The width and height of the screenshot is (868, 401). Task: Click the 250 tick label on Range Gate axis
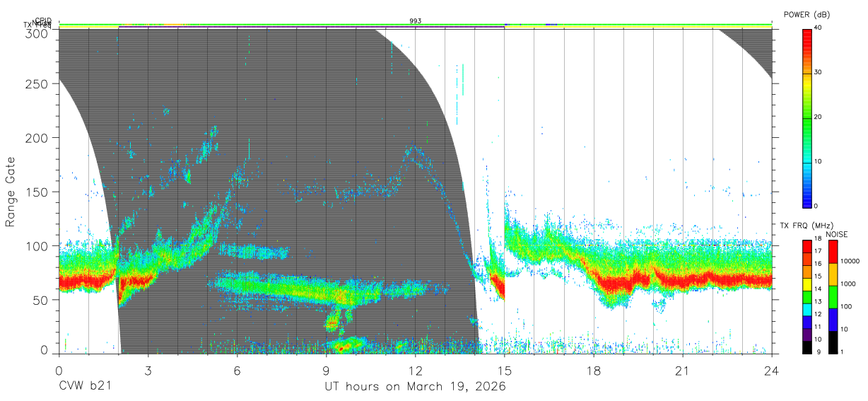pyautogui.click(x=37, y=83)
